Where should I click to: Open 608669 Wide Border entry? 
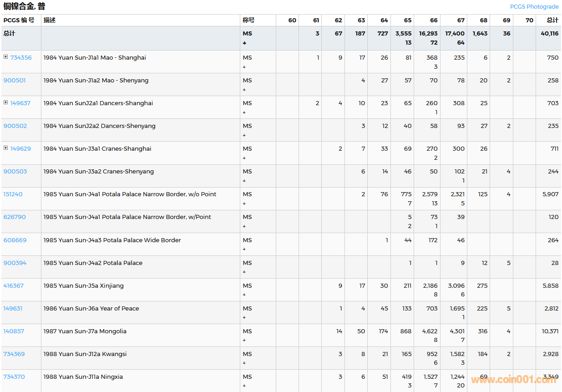tap(15, 240)
